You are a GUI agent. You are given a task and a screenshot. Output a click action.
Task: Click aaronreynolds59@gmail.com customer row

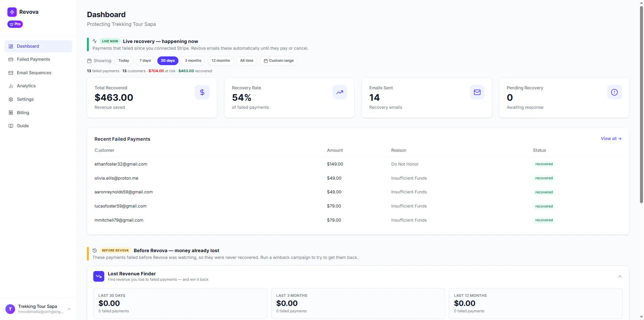[x=358, y=192]
